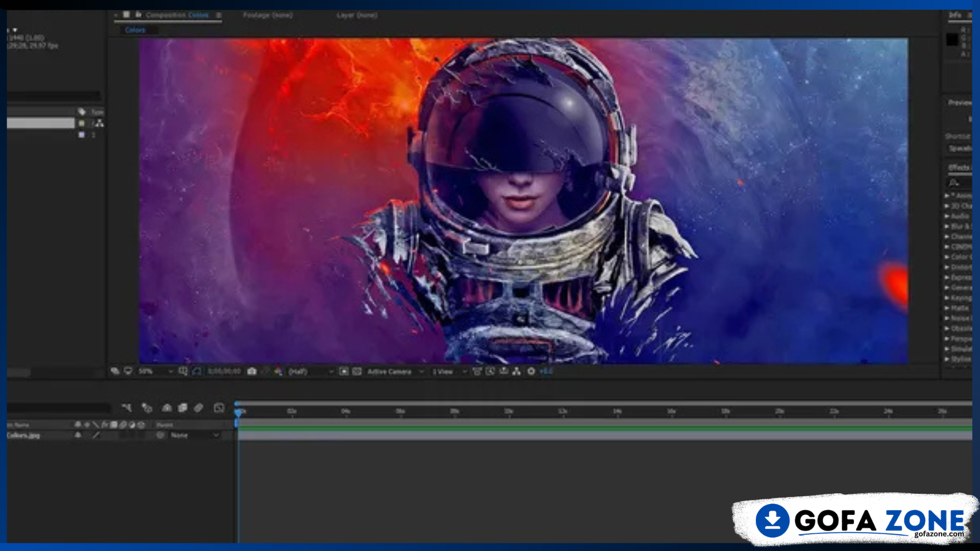
Task: Toggle the transparency grid icon
Action: pyautogui.click(x=357, y=371)
